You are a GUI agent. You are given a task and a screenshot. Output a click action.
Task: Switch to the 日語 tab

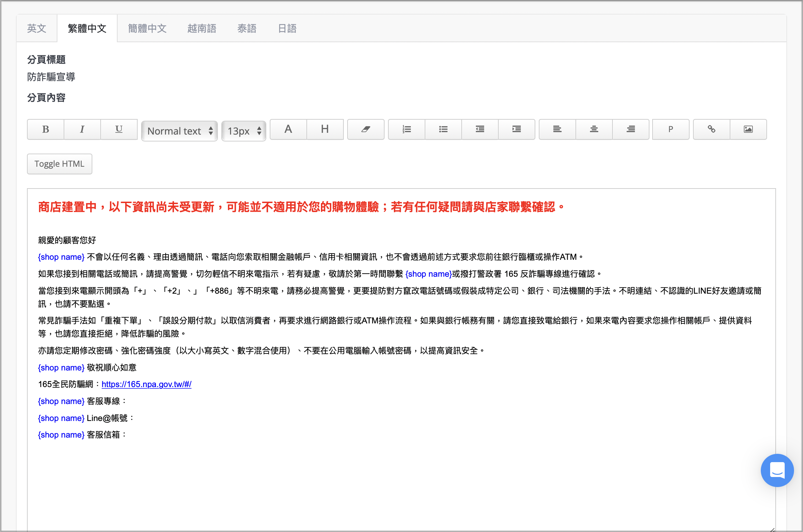(x=287, y=28)
